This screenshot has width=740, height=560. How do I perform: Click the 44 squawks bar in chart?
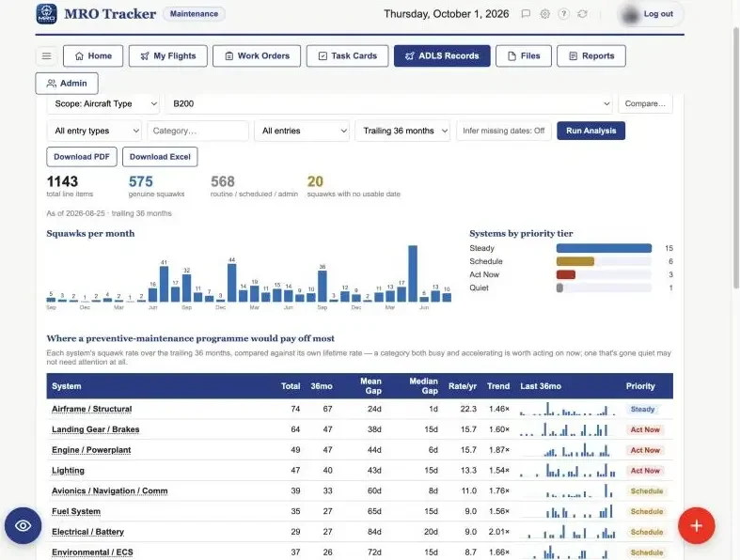[231, 283]
